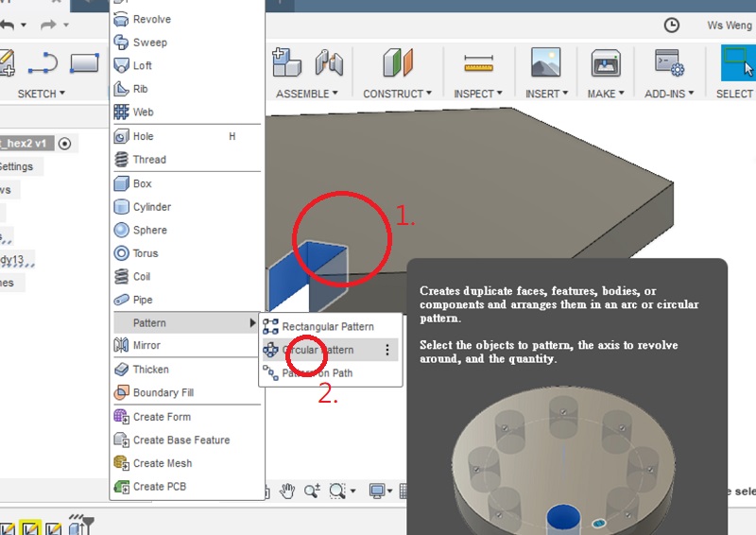Click the Select tool icon
The height and width of the screenshot is (535, 756).
coord(738,62)
